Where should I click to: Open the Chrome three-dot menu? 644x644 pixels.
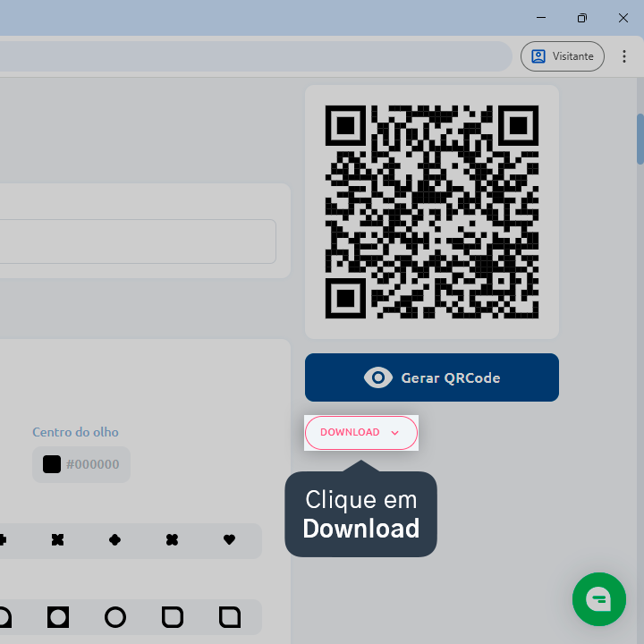pyautogui.click(x=624, y=56)
